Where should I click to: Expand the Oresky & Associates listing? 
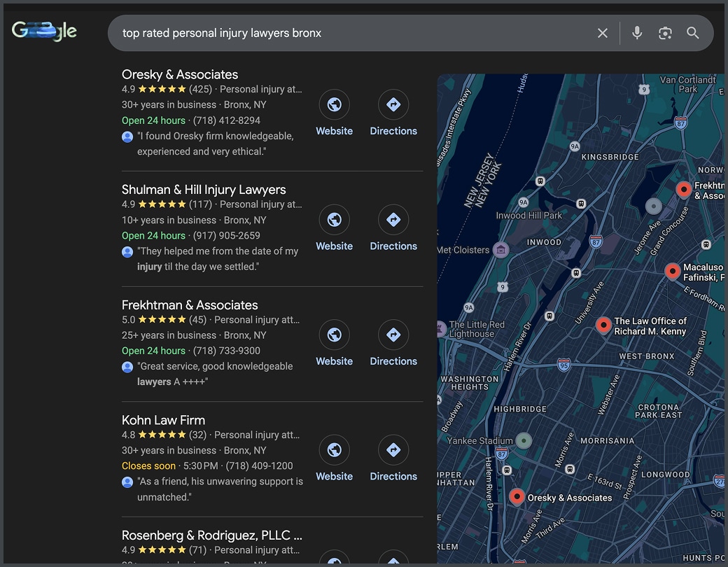tap(180, 74)
